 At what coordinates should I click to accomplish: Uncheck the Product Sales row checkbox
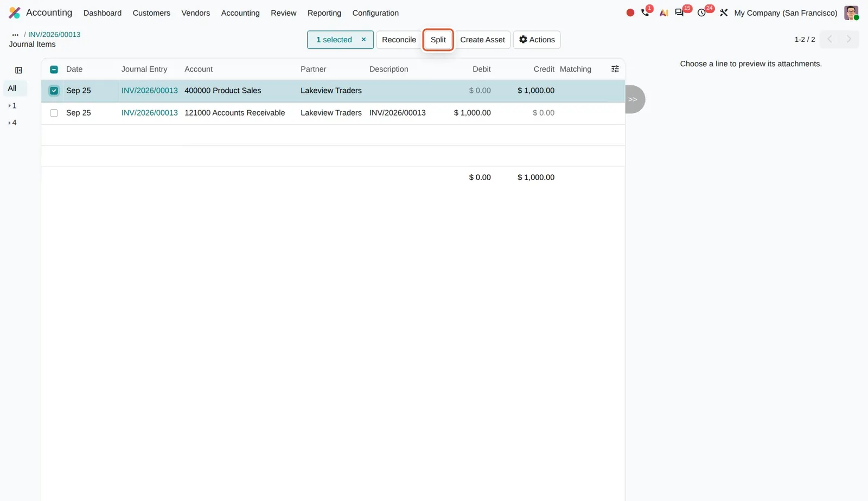[54, 91]
